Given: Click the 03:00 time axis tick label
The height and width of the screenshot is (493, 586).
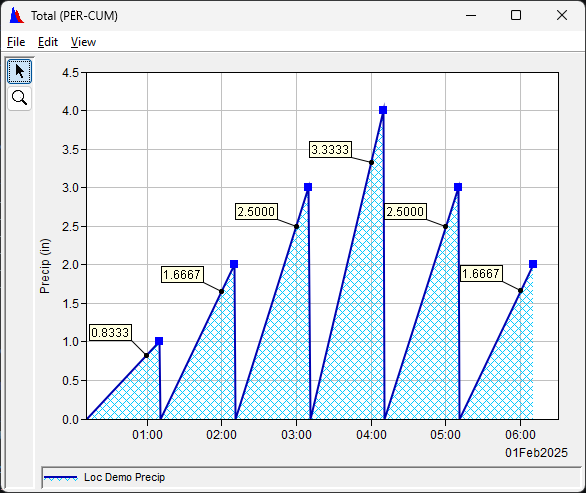Looking at the screenshot, I should point(296,435).
